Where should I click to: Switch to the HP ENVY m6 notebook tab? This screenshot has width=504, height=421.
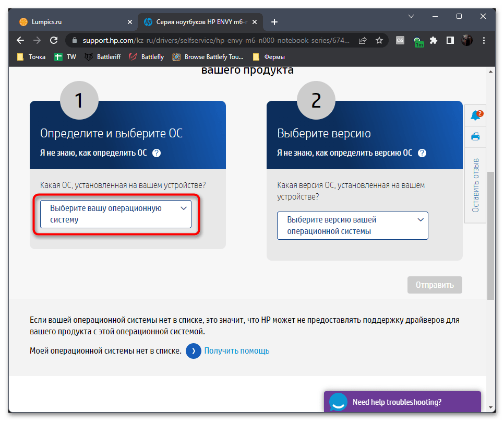coord(200,22)
